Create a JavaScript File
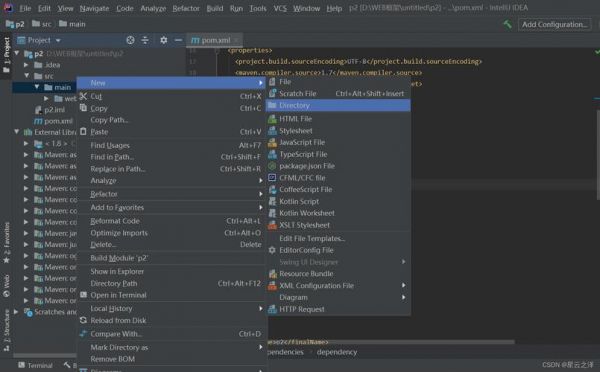 338,142
